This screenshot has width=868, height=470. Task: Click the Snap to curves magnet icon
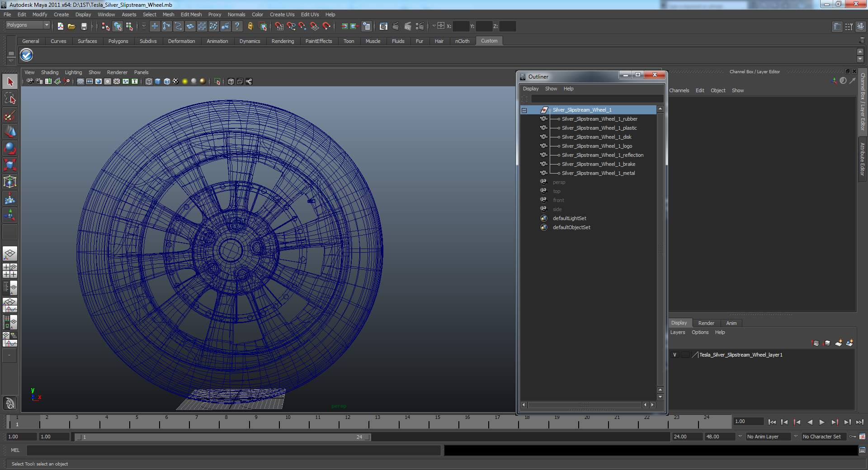click(291, 26)
